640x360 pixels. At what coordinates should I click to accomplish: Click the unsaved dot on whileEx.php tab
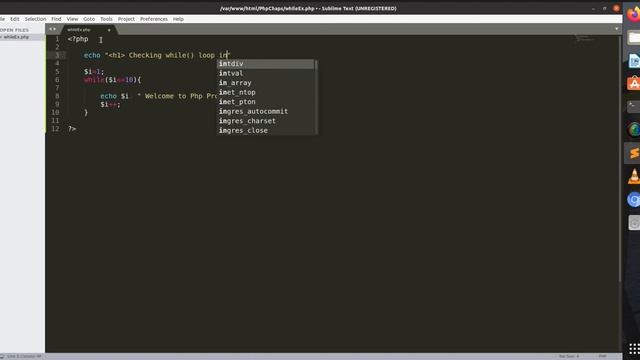click(109, 30)
